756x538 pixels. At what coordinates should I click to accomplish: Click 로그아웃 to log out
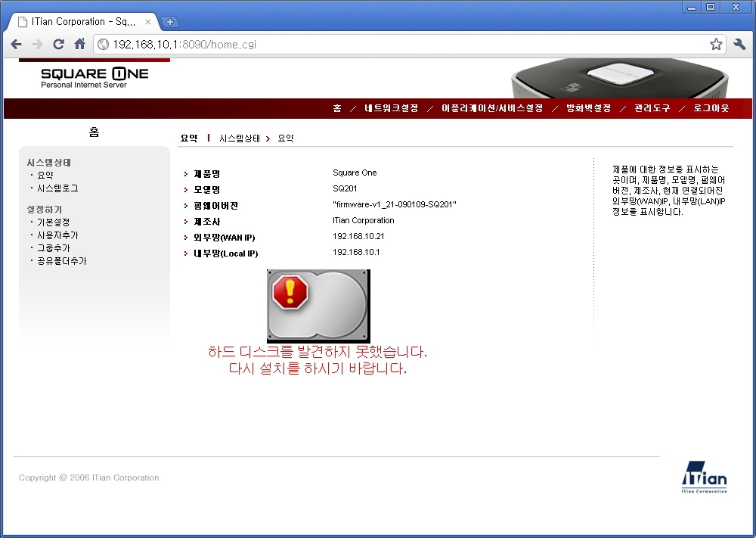pyautogui.click(x=711, y=108)
